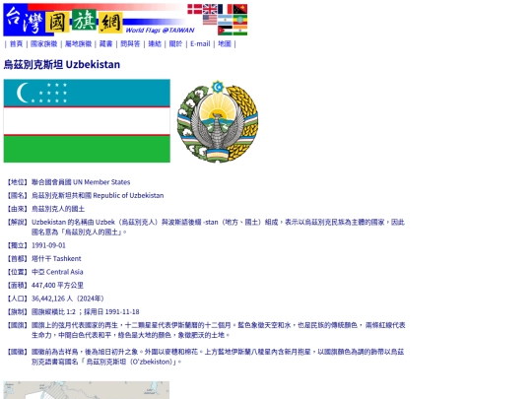Click the capital text 塔什干 Tashkent
532x399 pixels.
(x=56, y=258)
